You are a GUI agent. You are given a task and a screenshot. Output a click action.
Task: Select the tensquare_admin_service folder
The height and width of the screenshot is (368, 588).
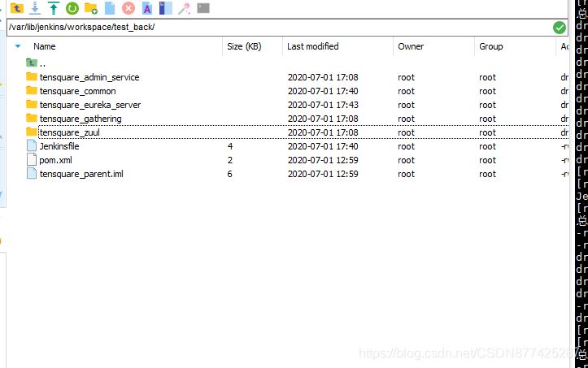[89, 77]
